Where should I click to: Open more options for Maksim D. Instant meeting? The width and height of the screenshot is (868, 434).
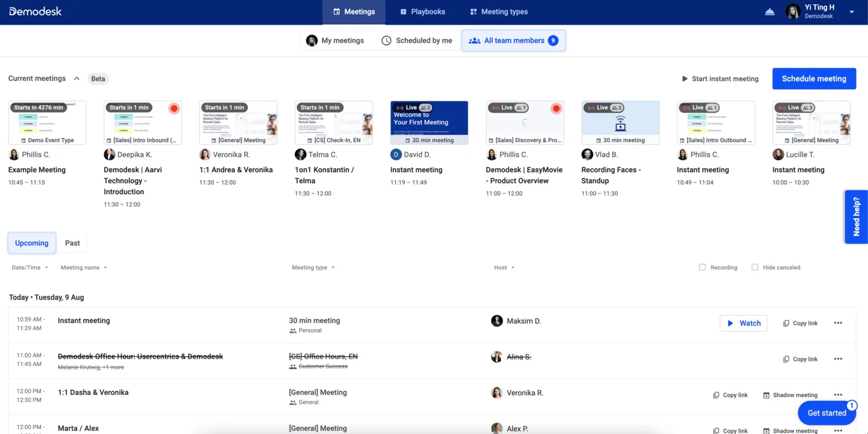(x=838, y=323)
